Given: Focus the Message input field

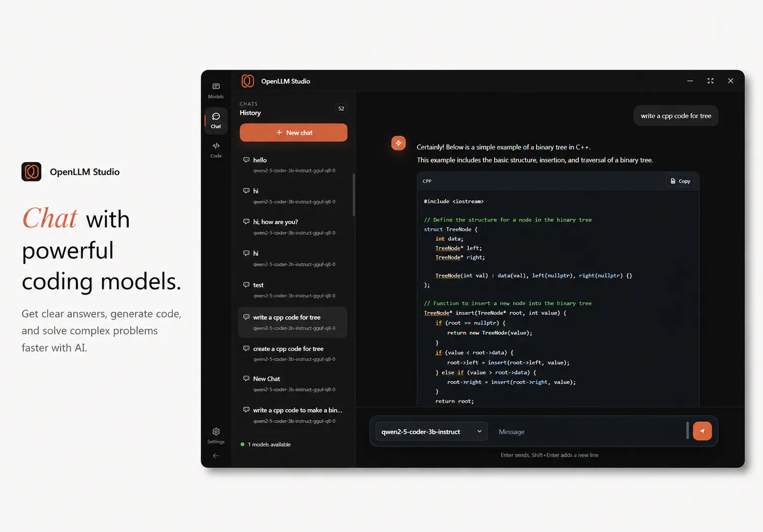Looking at the screenshot, I should point(590,431).
